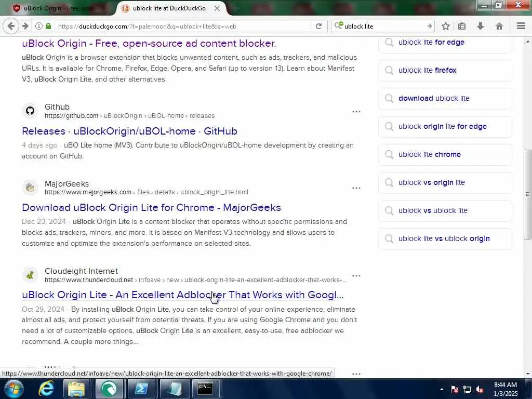
Task: Search suggestion ublock lite firefox
Action: [445, 70]
